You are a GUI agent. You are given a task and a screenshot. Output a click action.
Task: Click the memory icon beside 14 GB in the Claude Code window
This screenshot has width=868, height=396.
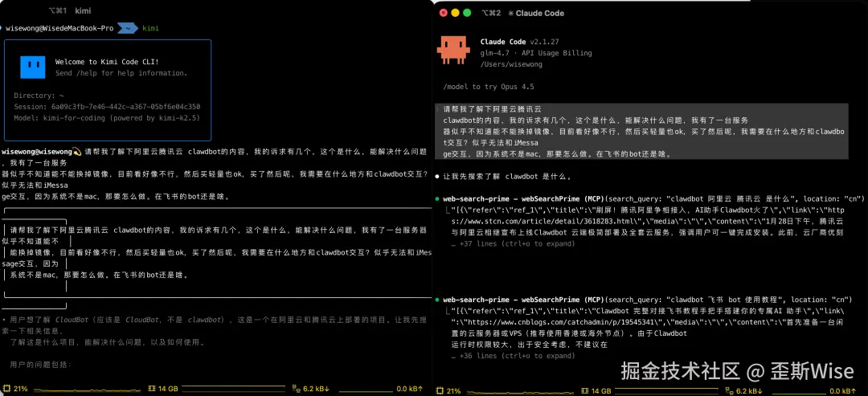[584, 390]
